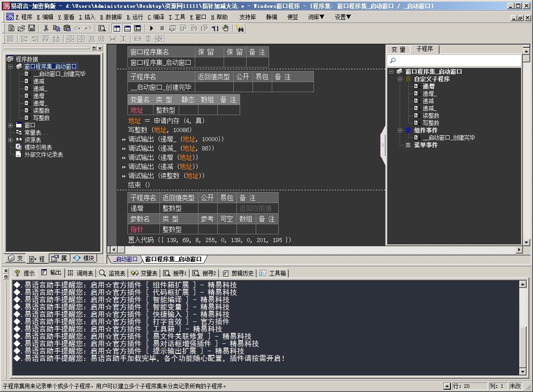Screen dimensions: 533x392
Task: Close the left work panel with the X button
Action: pos(100,48)
